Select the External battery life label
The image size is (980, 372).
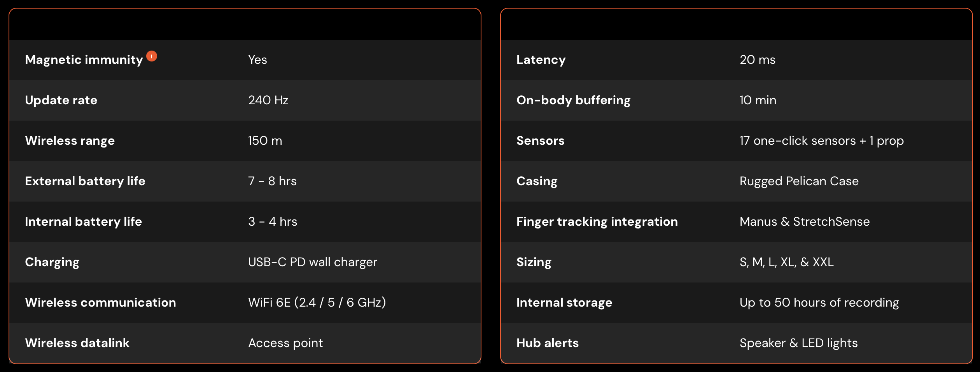[85, 181]
